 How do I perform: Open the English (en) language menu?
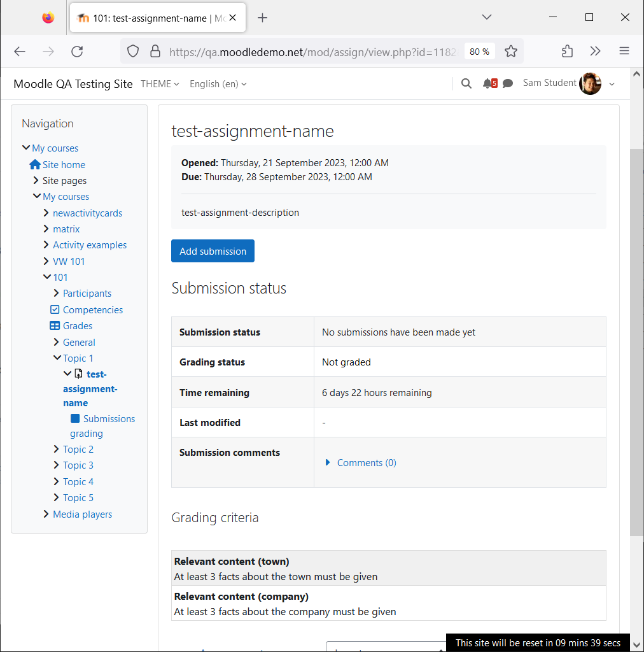[218, 84]
